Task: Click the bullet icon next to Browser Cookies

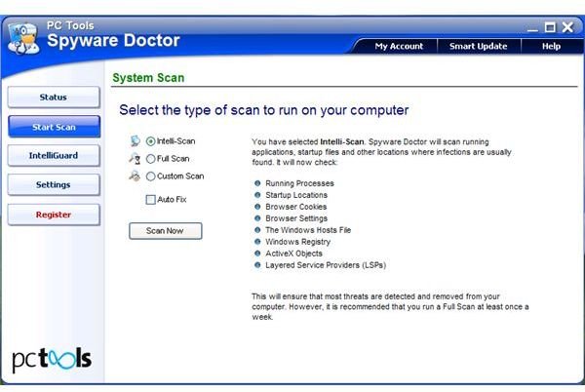Action: pyautogui.click(x=257, y=207)
